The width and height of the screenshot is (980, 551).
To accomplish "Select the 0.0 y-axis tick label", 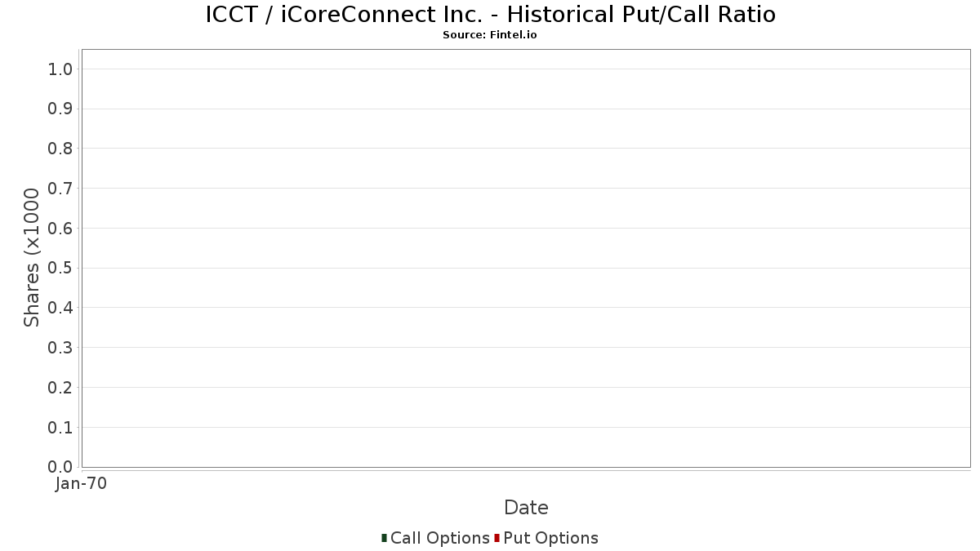I will 60,467.
